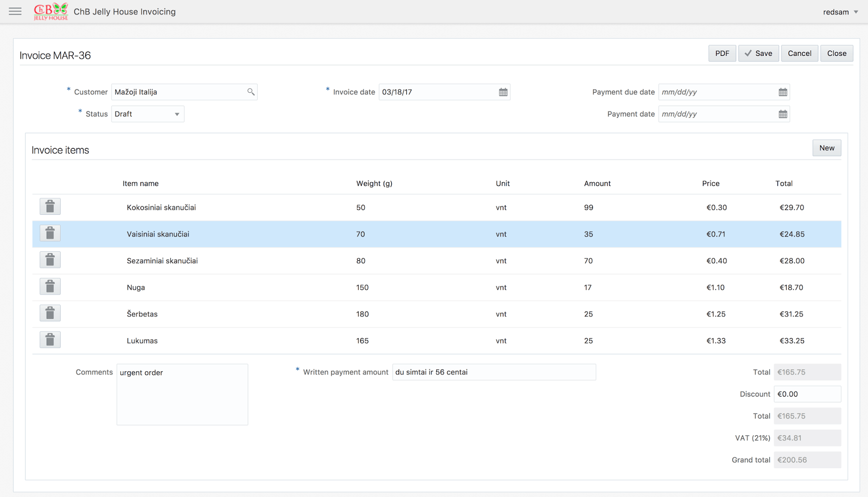Delete the Lukumas invoice item
The height and width of the screenshot is (497, 868).
pyautogui.click(x=50, y=340)
